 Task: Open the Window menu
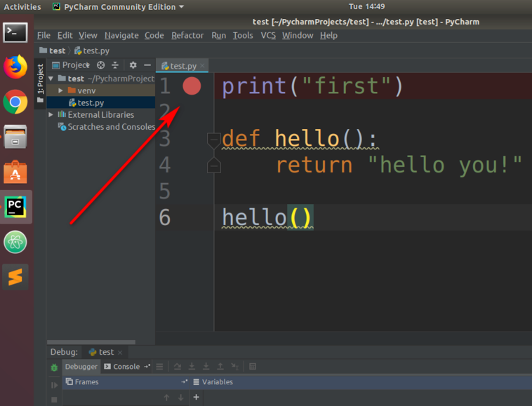click(x=298, y=36)
